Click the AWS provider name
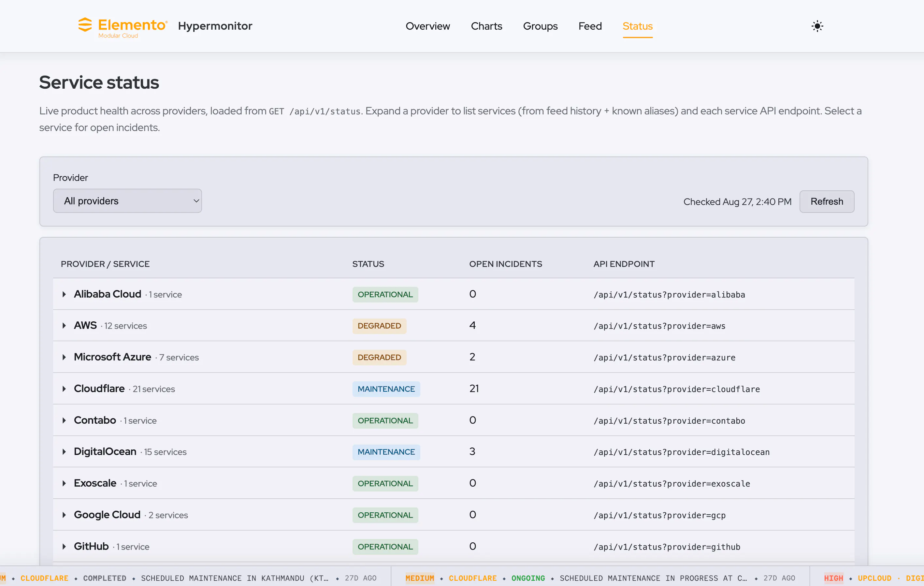Viewport: 924px width, 586px height. pos(85,325)
